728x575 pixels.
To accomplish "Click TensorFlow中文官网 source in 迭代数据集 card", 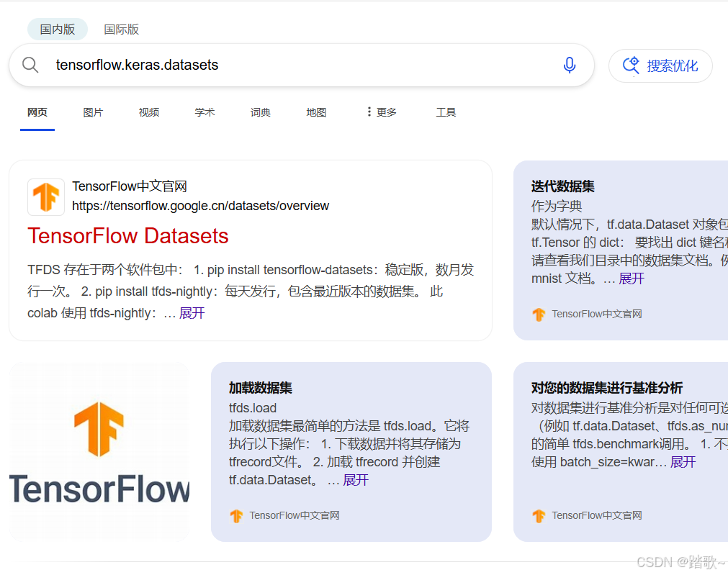I will (597, 314).
